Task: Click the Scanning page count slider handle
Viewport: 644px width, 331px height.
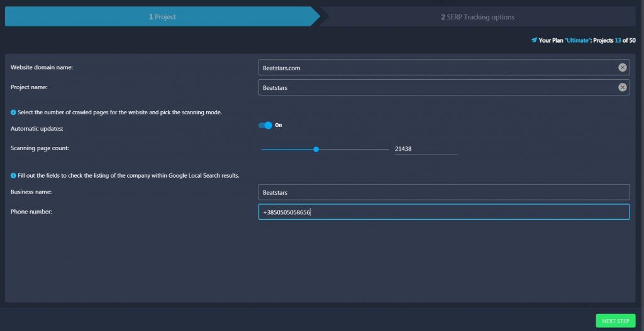Action: coord(316,149)
